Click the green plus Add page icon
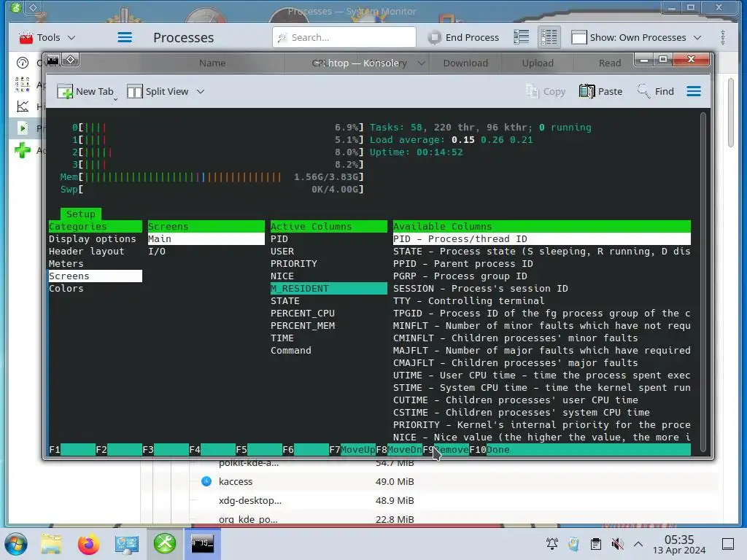 pos(23,150)
